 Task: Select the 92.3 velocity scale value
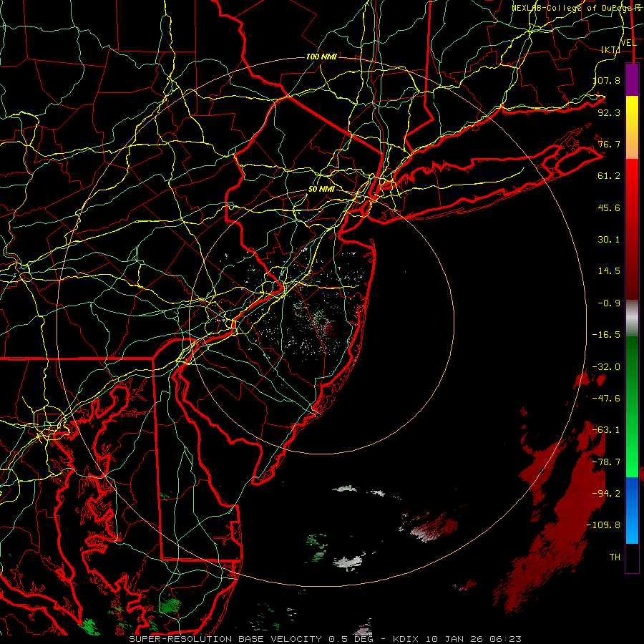609,112
